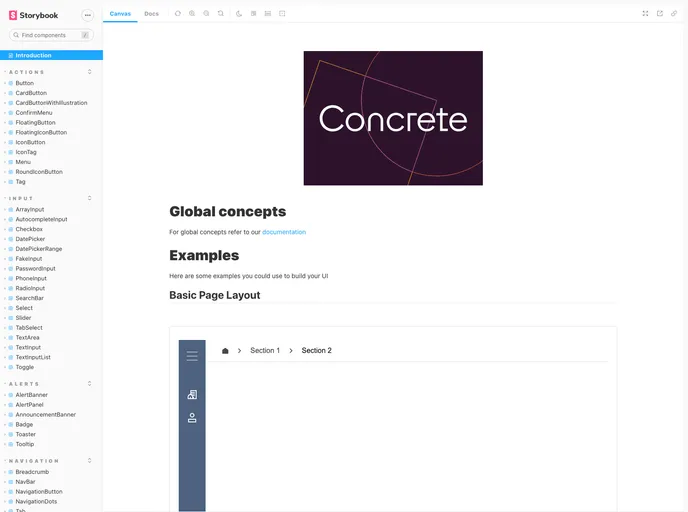This screenshot has width=688, height=512.
Task: Open the Menu component
Action: pyautogui.click(x=23, y=162)
